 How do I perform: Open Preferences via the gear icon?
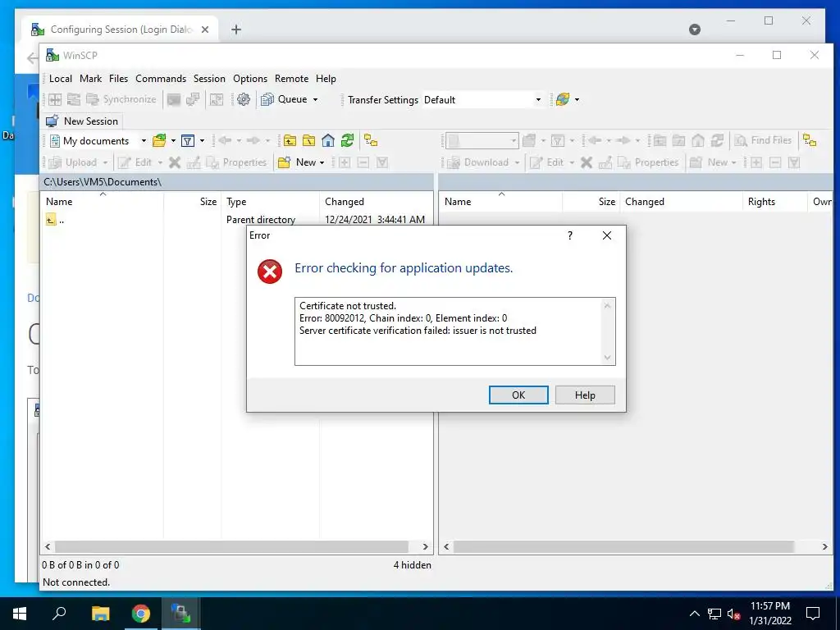[243, 99]
